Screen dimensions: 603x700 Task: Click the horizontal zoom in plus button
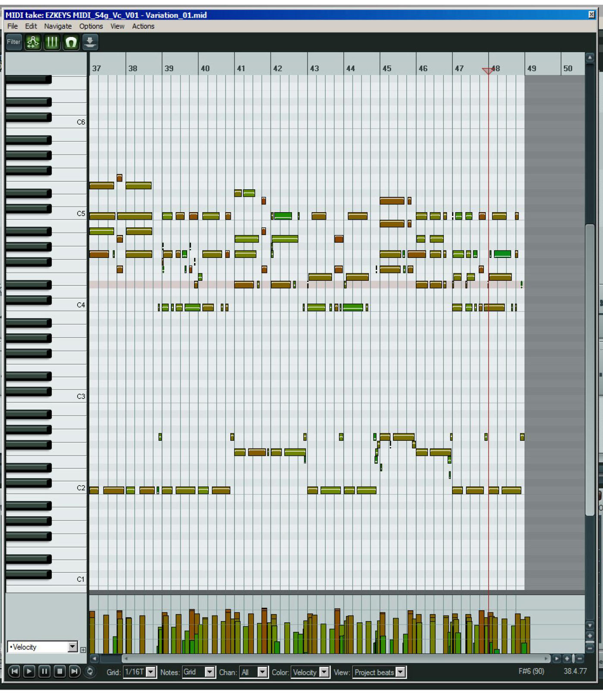567,659
